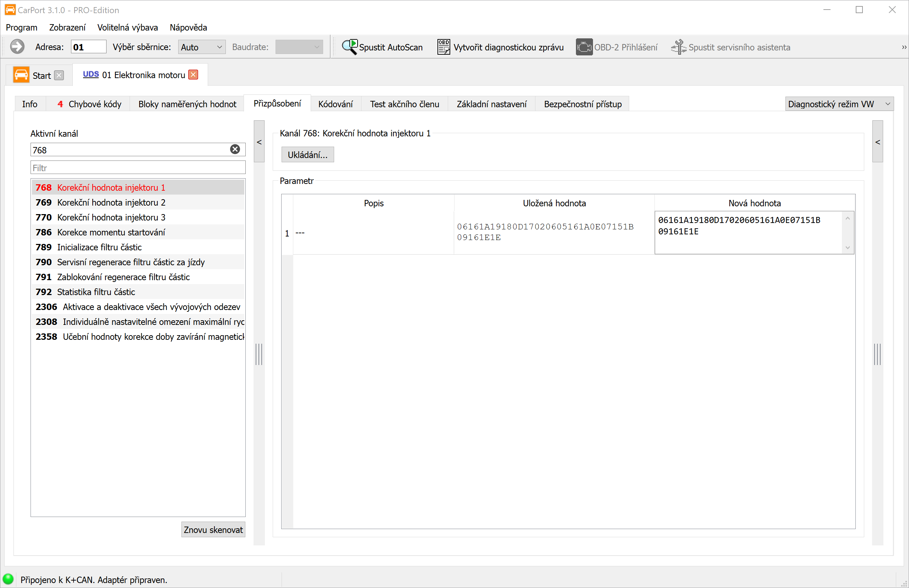The image size is (909, 588).
Task: Close the 01 Elektronika motoru tab
Action: point(194,75)
